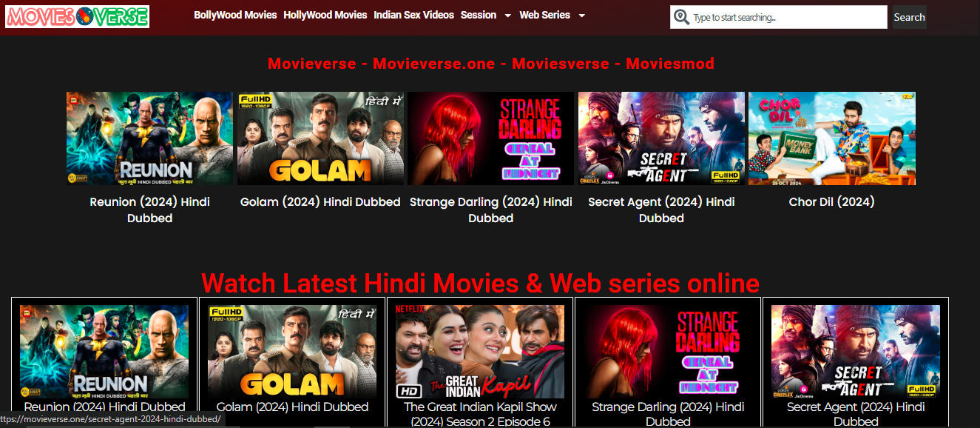Expand the Session dropdown arrow
This screenshot has height=428, width=980.
tap(507, 16)
